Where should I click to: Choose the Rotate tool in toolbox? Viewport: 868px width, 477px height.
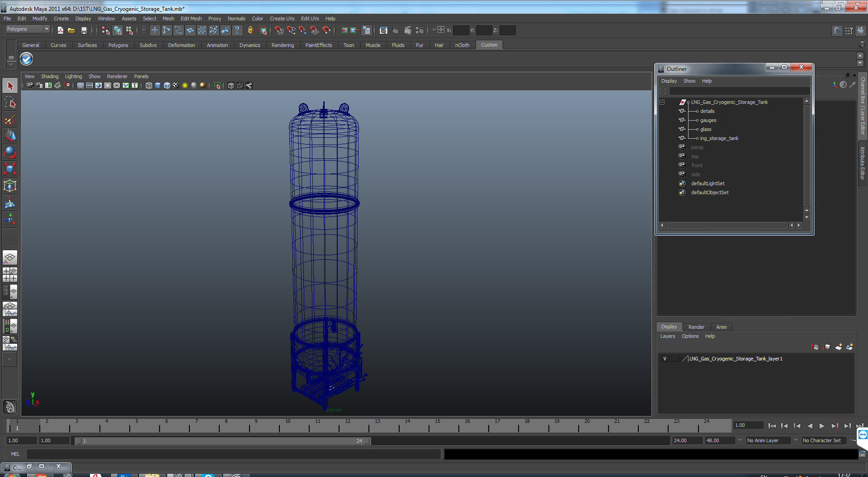10,152
